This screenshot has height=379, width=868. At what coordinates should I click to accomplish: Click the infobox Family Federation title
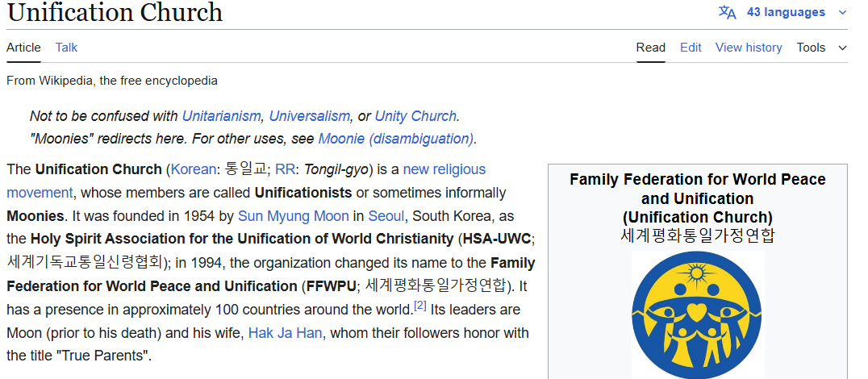coord(698,198)
